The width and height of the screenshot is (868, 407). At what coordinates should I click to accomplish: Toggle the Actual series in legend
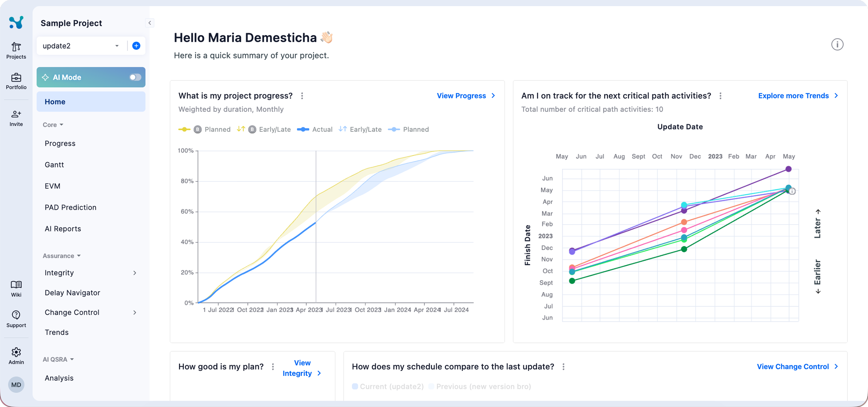(314, 129)
